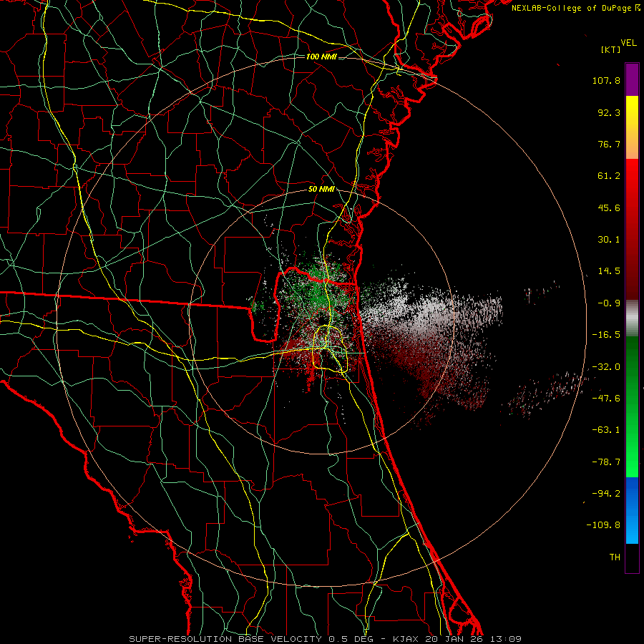Click the 45.6 legend value
Image resolution: width=644 pixels, height=644 pixels.
pos(609,208)
